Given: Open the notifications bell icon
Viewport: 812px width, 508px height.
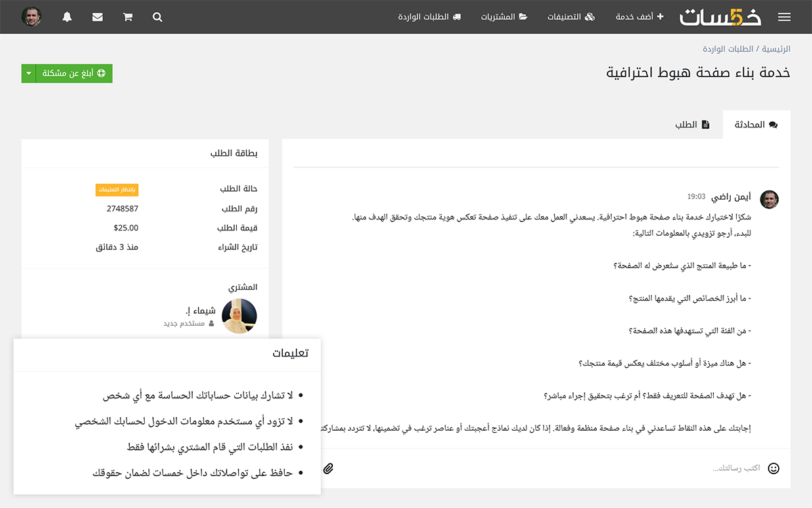Looking at the screenshot, I should point(67,17).
